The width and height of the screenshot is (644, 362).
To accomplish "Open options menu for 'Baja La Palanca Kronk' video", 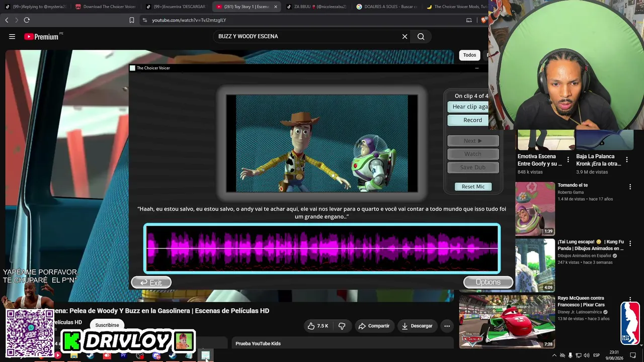I will [627, 160].
